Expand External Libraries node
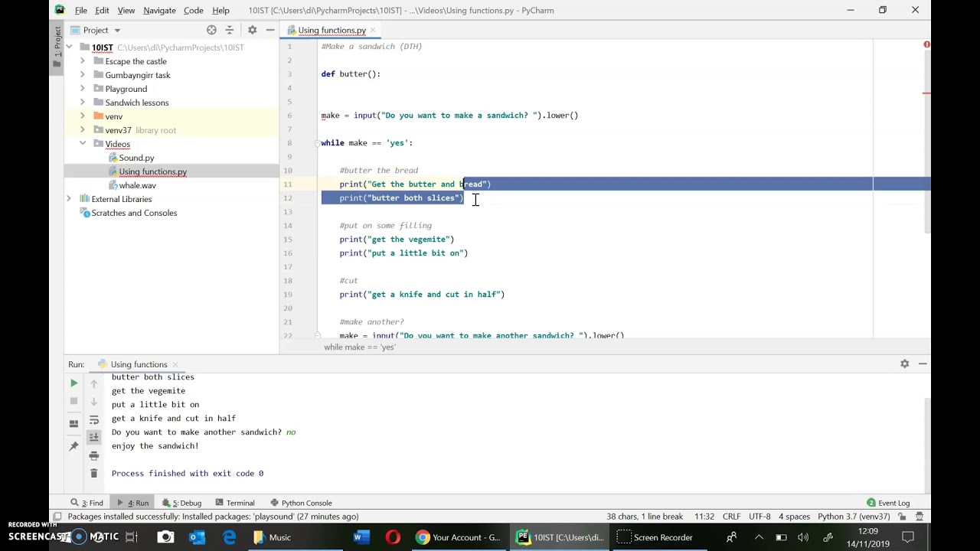The width and height of the screenshot is (980, 551). (69, 199)
